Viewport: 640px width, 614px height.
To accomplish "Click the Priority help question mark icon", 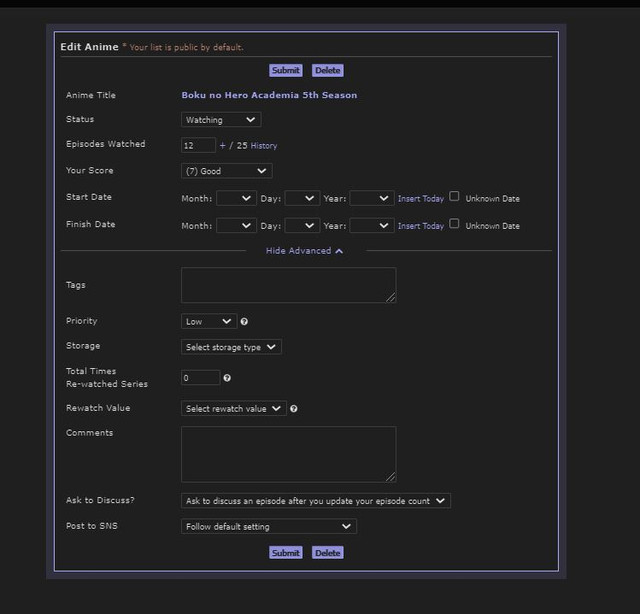I will point(244,322).
